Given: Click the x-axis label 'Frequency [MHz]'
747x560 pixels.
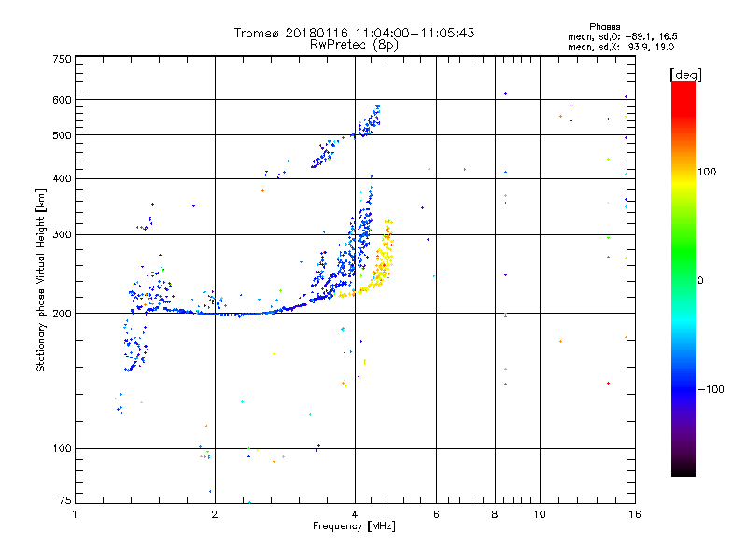Looking at the screenshot, I should [354, 526].
